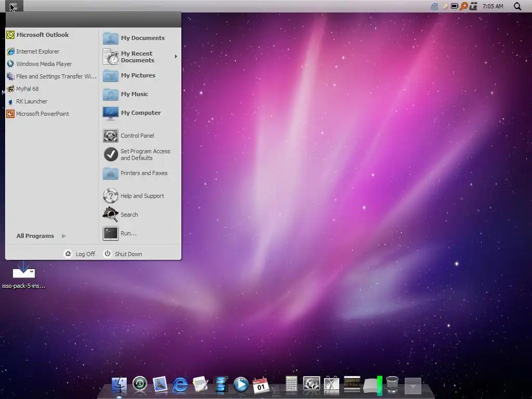
Task: Open the Time Machine dock icon
Action: [x=140, y=384]
